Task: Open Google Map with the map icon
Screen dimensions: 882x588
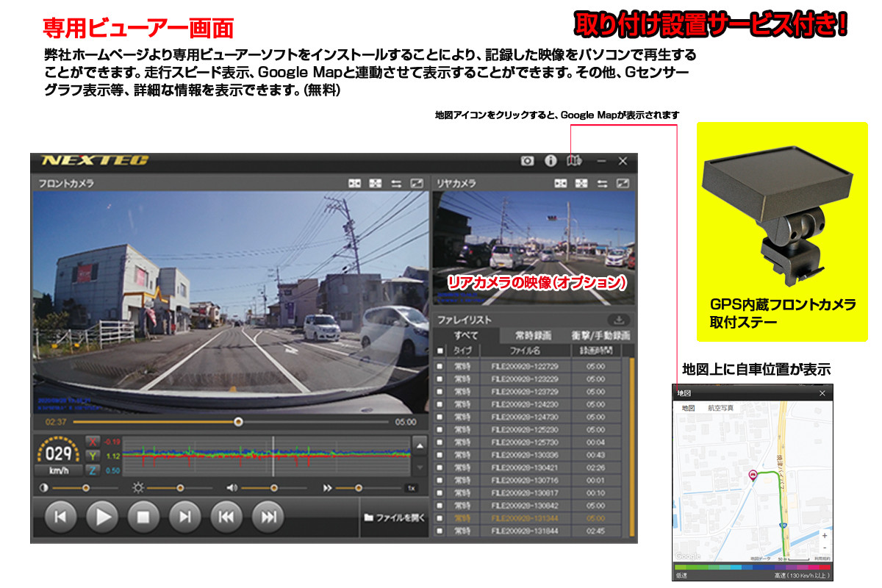Action: (573, 161)
